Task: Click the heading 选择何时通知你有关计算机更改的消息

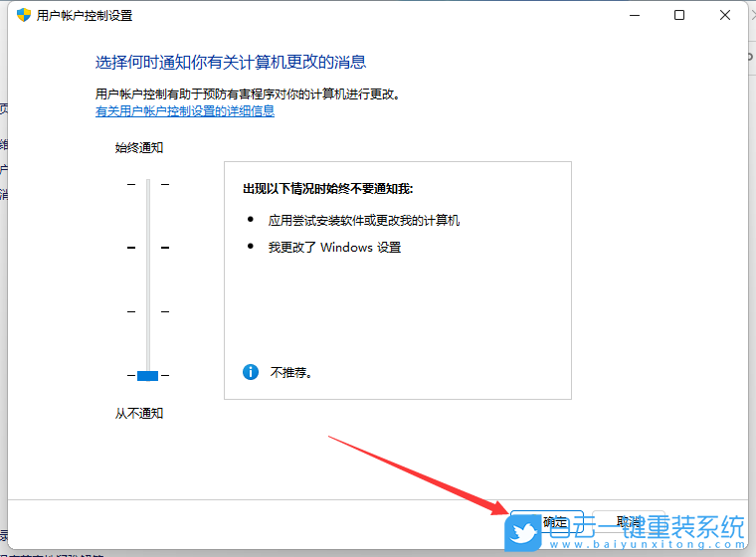Action: click(x=231, y=63)
